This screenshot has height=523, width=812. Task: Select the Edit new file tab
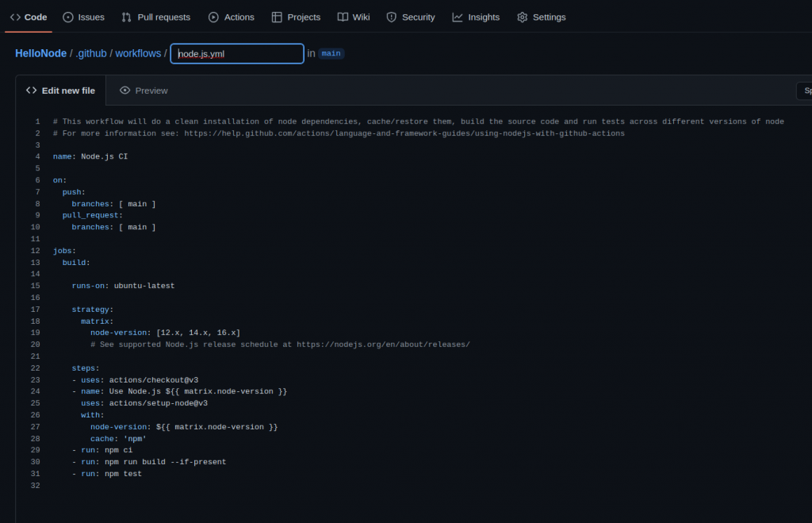pos(61,90)
